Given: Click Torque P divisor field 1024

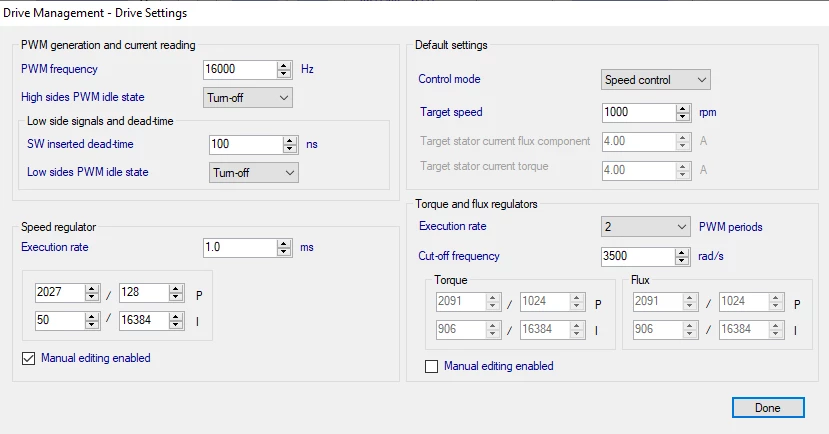Looking at the screenshot, I should (545, 301).
